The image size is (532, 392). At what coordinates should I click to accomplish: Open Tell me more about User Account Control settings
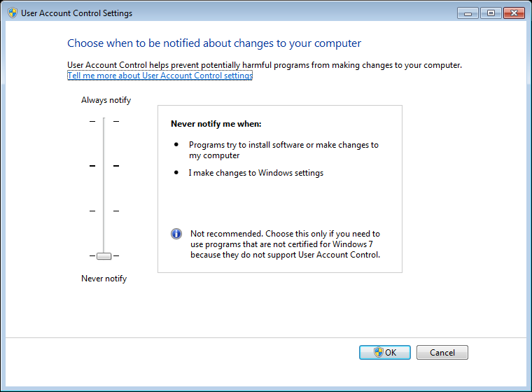pyautogui.click(x=160, y=76)
